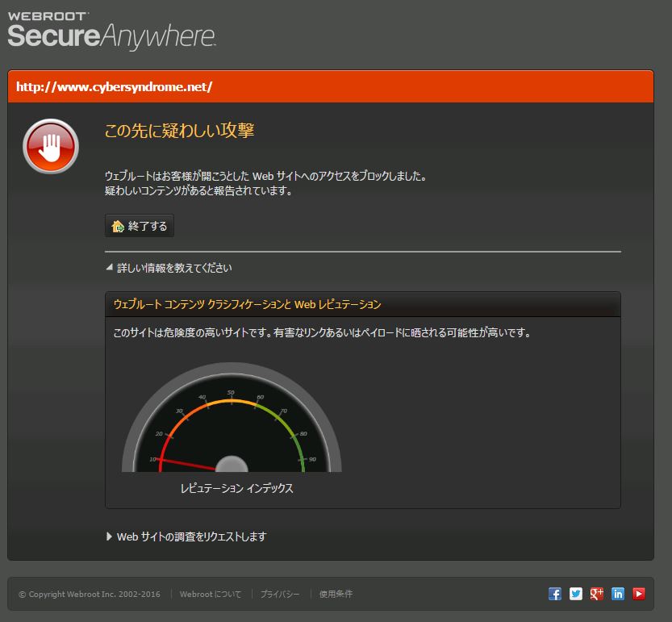Image resolution: width=672 pixels, height=622 pixels.
Task: Click the このサイトは危険度の高いサイトです description text
Action: tap(322, 332)
